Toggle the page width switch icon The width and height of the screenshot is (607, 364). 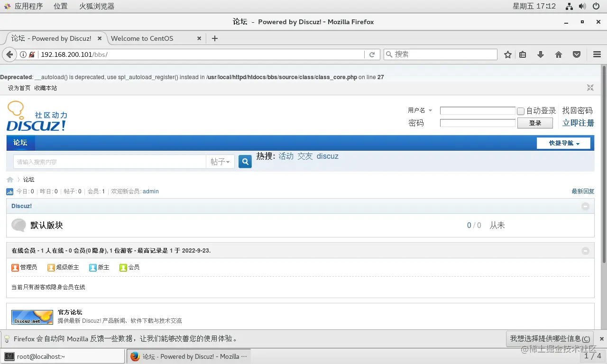click(590, 88)
